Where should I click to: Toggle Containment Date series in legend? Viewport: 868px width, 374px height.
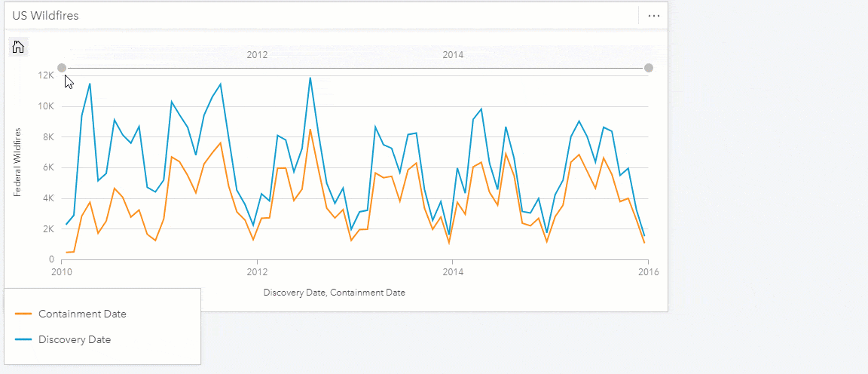[x=82, y=314]
